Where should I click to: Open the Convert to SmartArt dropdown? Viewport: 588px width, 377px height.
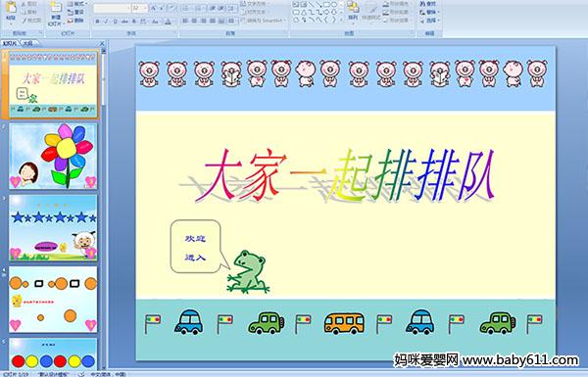point(263,21)
